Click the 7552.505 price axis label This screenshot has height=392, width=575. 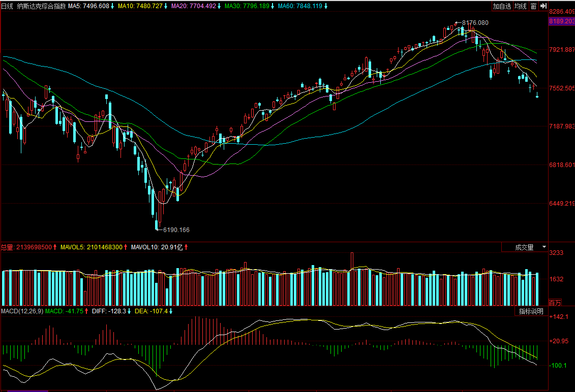pyautogui.click(x=561, y=88)
